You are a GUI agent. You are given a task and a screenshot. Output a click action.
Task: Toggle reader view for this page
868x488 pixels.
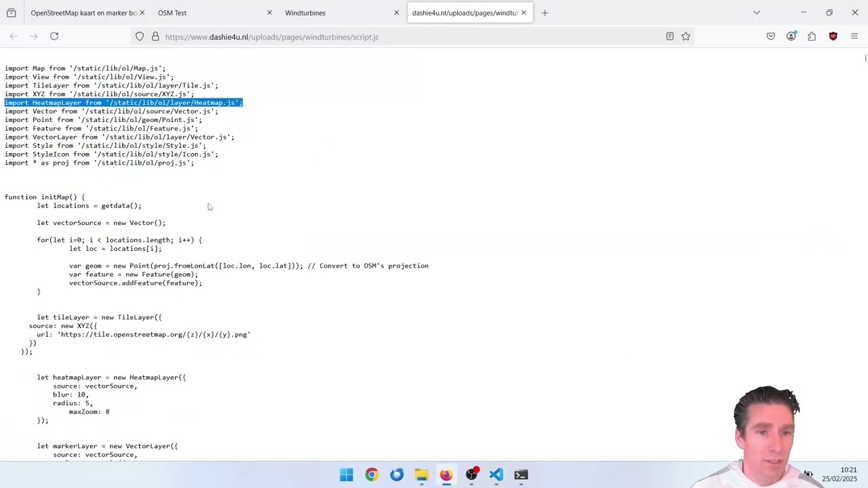pyautogui.click(x=670, y=37)
